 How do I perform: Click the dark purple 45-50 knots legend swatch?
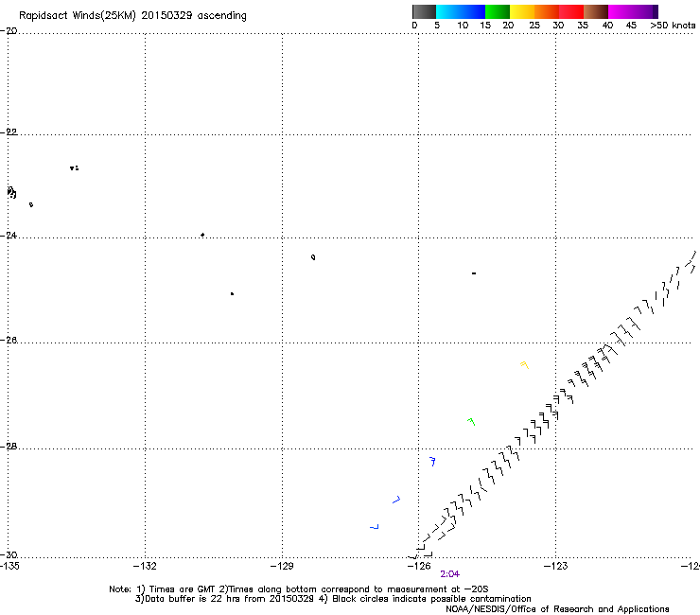(645, 11)
